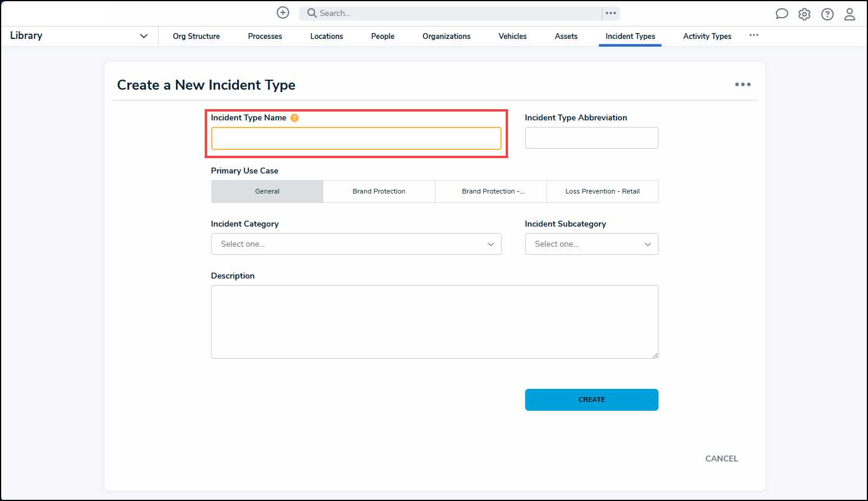Select General primary use case

267,191
